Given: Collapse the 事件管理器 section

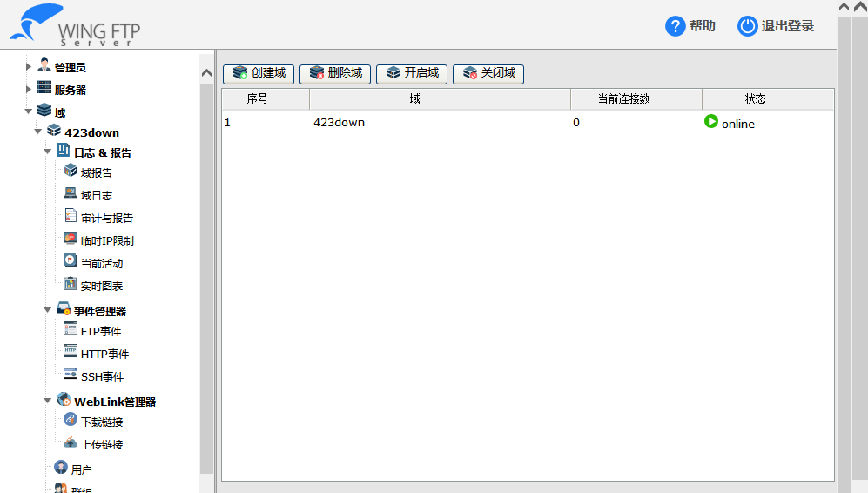Looking at the screenshot, I should [48, 310].
